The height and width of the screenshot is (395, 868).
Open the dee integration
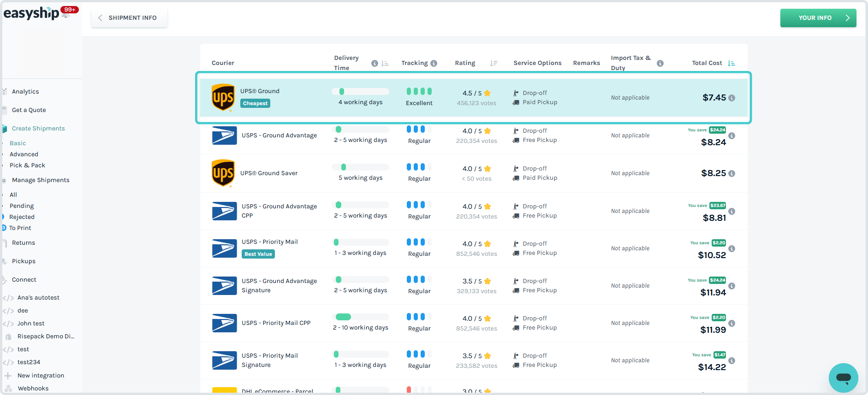click(x=23, y=311)
